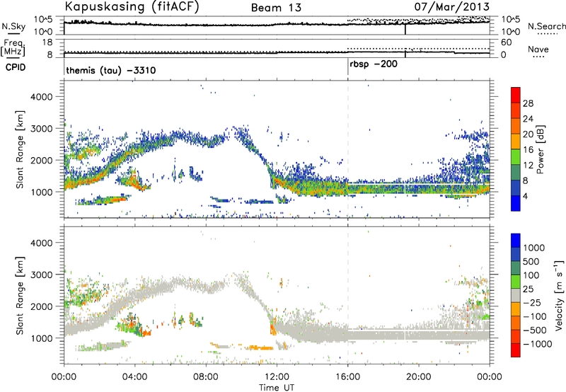Screen dimensions: 566x392
Task: Click the date '07/Mar/2013'
Action: pos(451,6)
